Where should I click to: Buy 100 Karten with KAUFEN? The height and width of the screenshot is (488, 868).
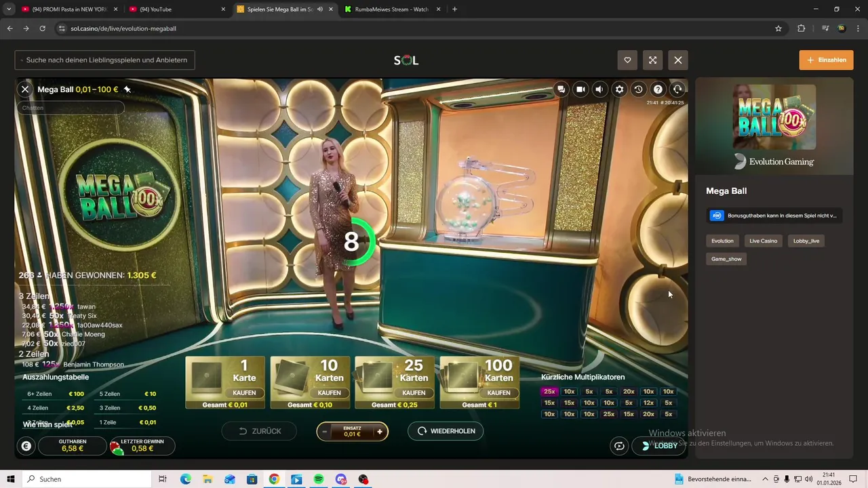pyautogui.click(x=498, y=392)
